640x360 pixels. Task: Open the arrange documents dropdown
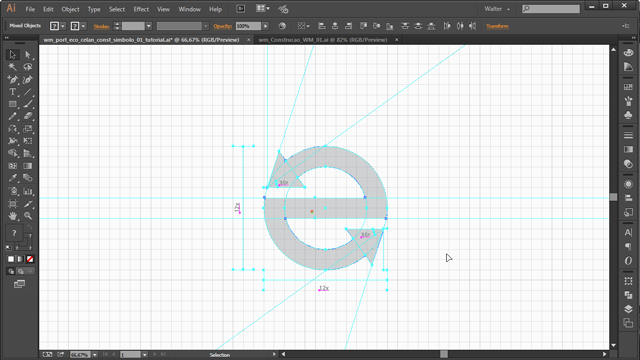[x=262, y=8]
